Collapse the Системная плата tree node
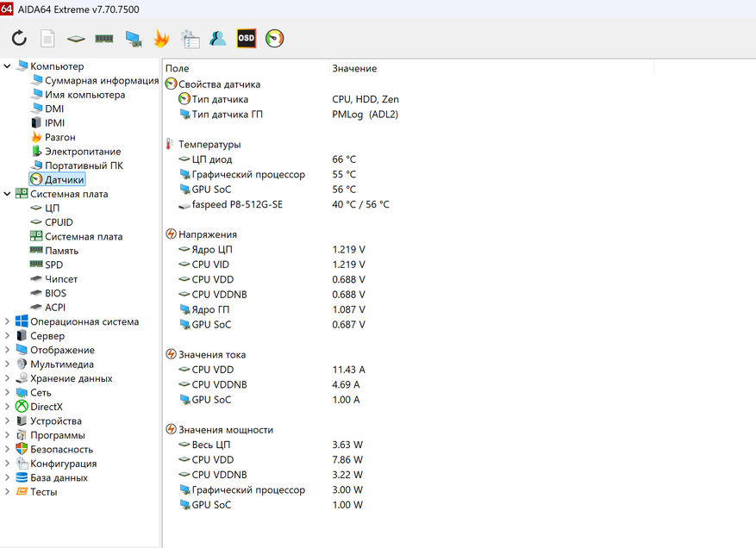Image resolution: width=756 pixels, height=548 pixels. pyautogui.click(x=8, y=194)
